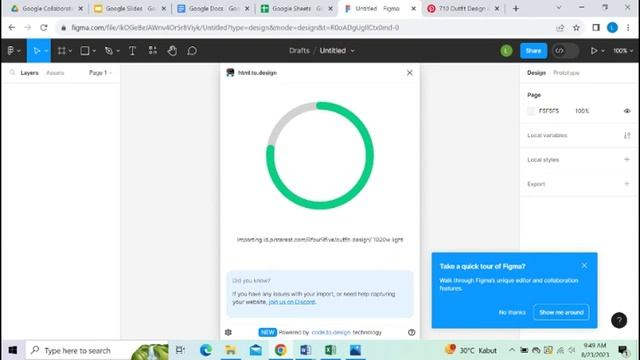
Task: Select the Add comment tool
Action: pos(192,51)
